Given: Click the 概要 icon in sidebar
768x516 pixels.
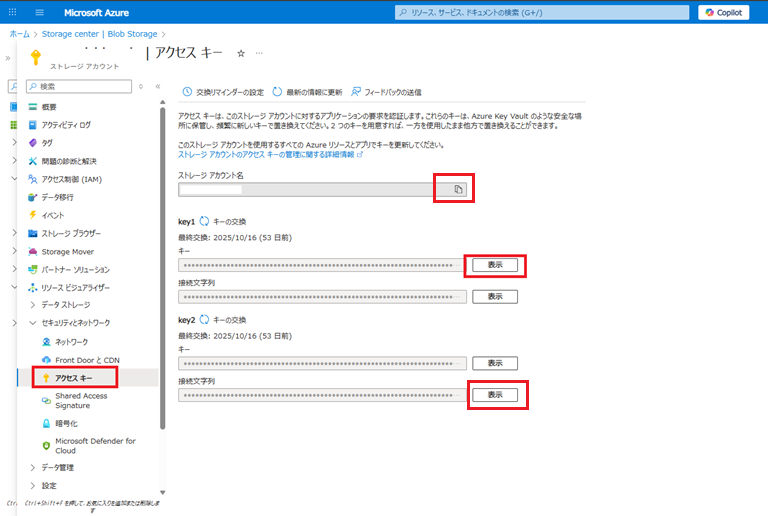Looking at the screenshot, I should (33, 107).
